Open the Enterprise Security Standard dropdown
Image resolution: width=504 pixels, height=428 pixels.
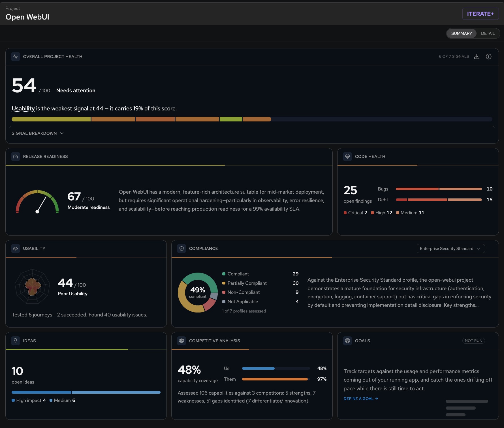(x=451, y=249)
